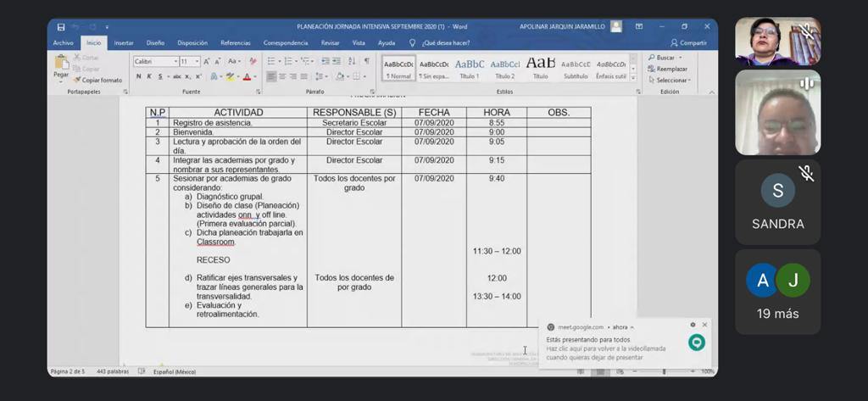Open Seleccionar dropdown
Image resolution: width=868 pixels, height=401 pixels.
(x=670, y=80)
